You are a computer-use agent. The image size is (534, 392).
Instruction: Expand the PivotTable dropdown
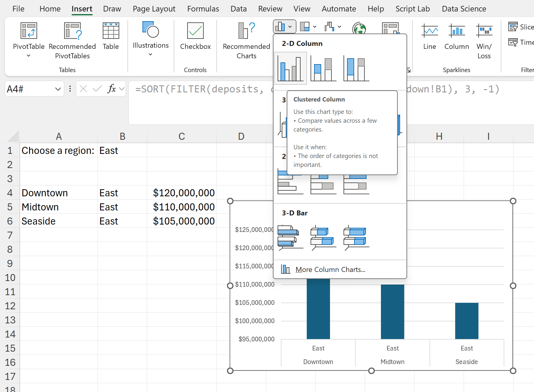pyautogui.click(x=29, y=55)
